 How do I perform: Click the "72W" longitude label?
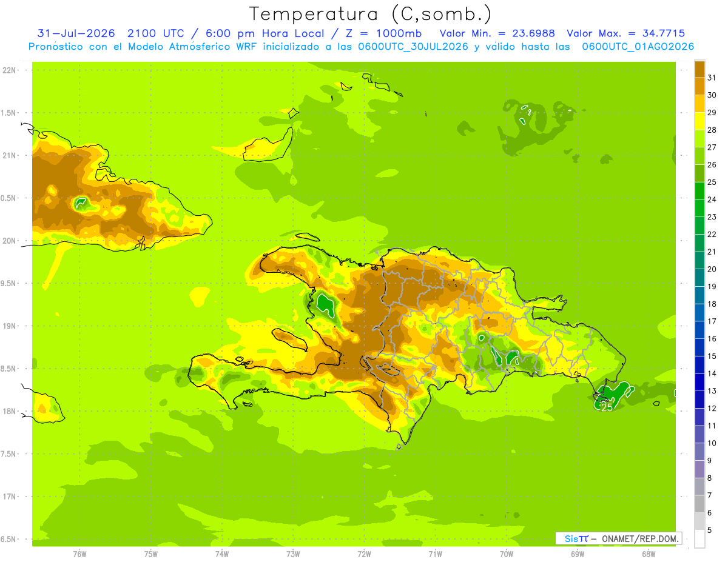click(x=364, y=554)
